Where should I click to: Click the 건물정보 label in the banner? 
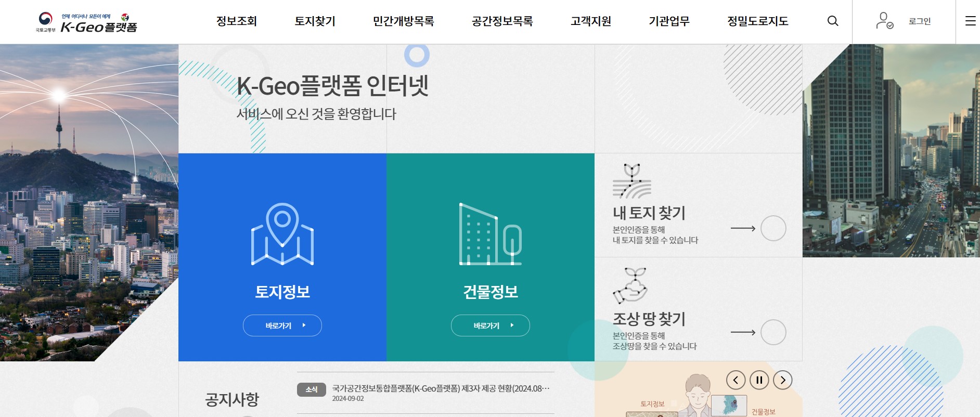[763, 412]
